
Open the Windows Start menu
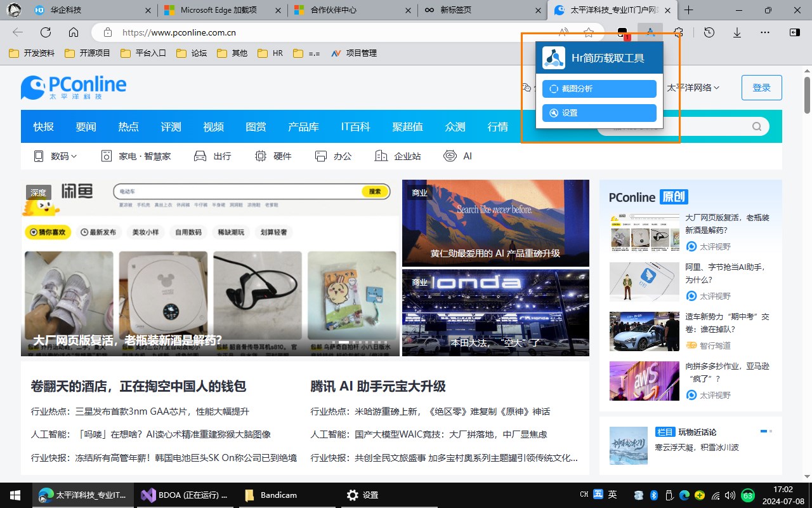(x=15, y=495)
